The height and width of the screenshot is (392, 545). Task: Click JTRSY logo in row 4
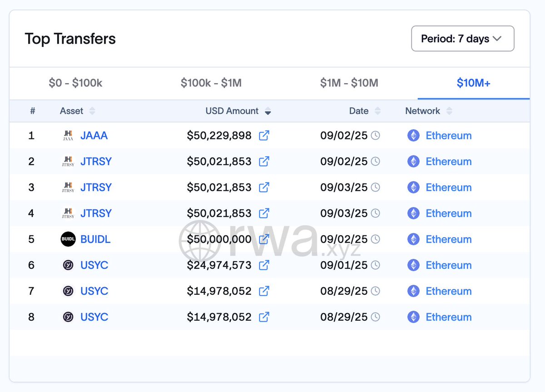click(68, 213)
